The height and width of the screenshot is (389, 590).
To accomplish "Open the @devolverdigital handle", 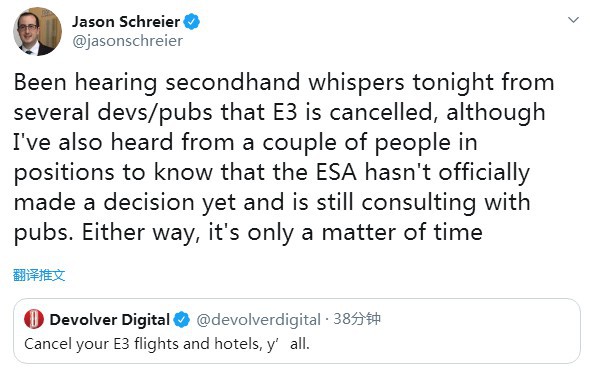I will click(x=259, y=320).
